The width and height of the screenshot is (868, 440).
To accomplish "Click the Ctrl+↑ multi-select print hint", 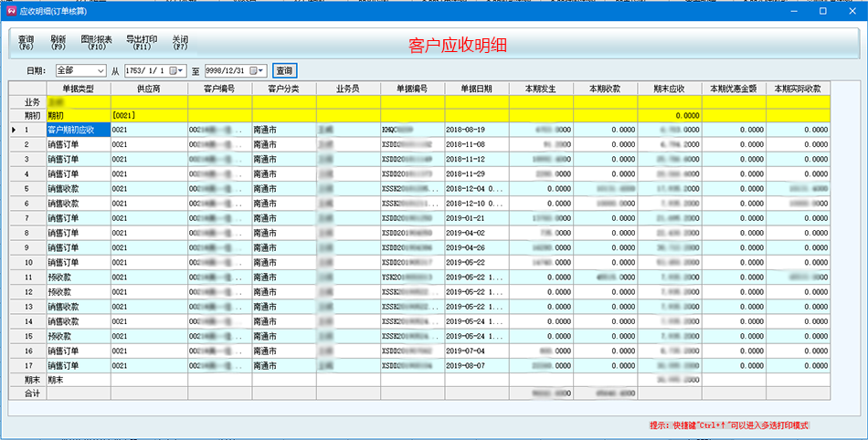I will tap(729, 425).
